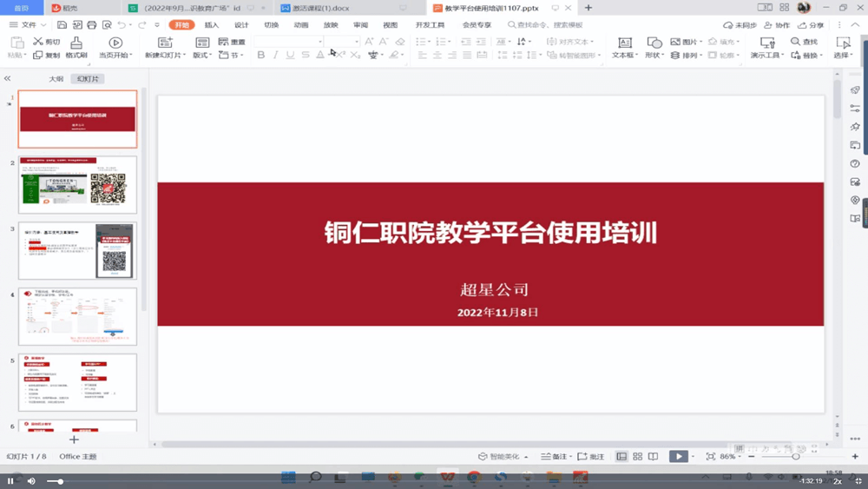Screen dimensions: 868x489
Task: Toggle 备注 notes in status bar
Action: [x=555, y=456]
